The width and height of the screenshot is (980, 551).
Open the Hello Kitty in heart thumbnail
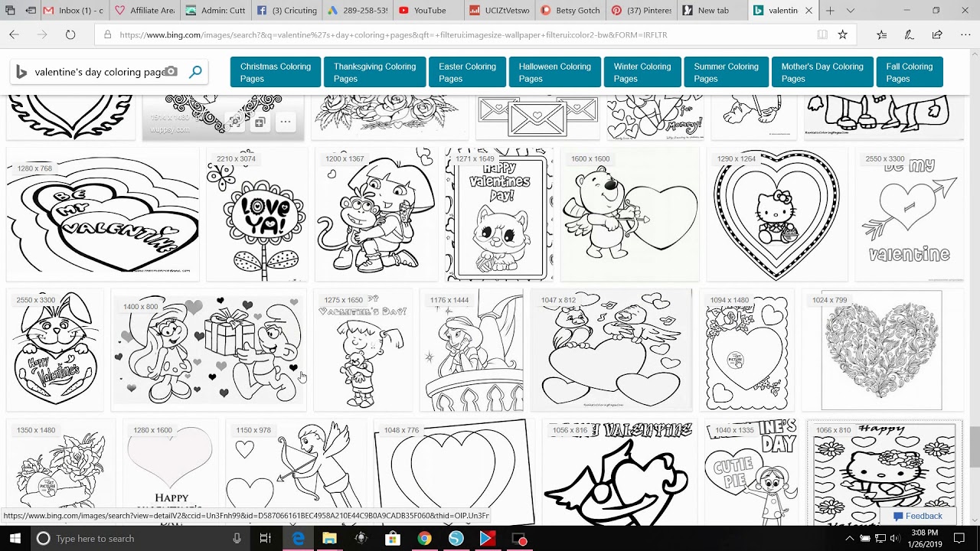coord(776,215)
